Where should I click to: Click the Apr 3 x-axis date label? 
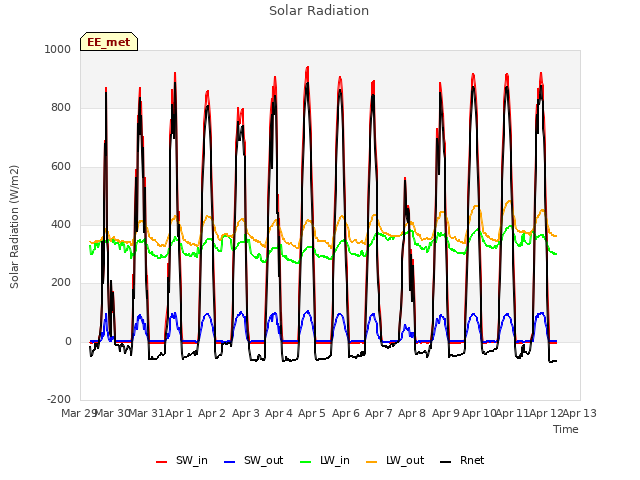click(246, 413)
